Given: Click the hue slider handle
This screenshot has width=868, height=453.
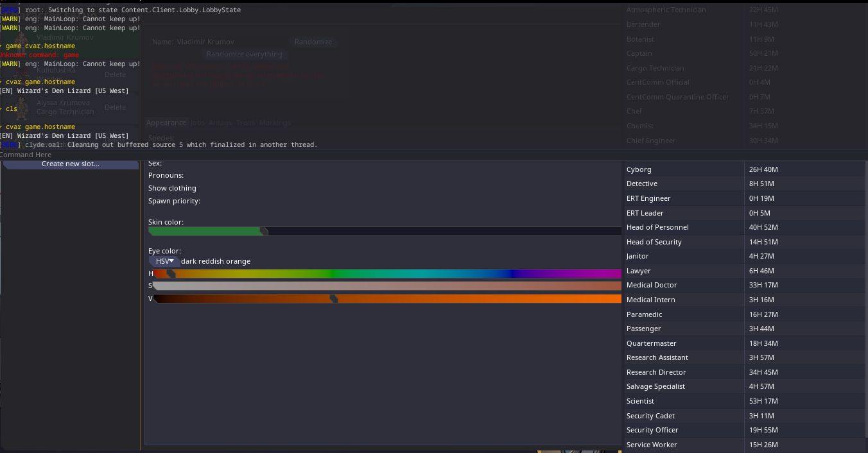Looking at the screenshot, I should click(171, 274).
